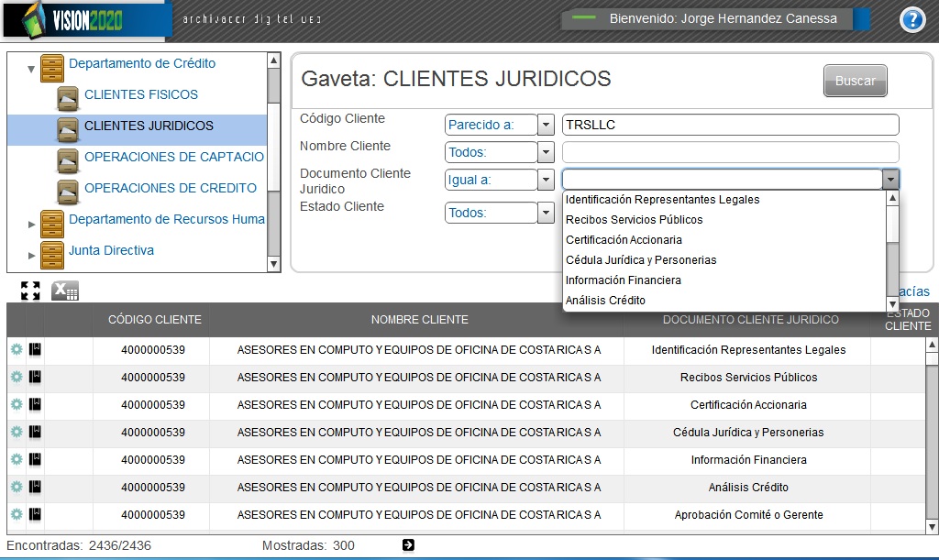This screenshot has width=939, height=560.
Task: Click the Código Cliente field containing TRSLLC
Action: [x=731, y=125]
